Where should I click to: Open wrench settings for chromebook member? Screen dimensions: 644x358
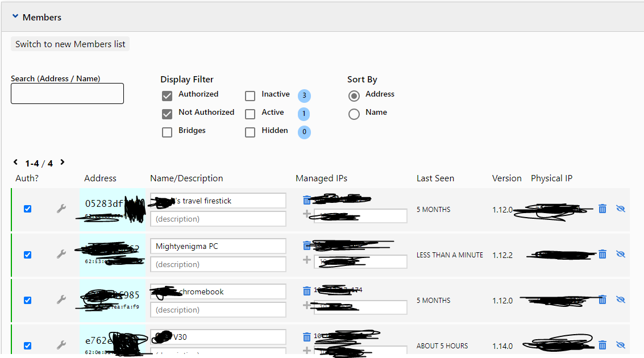61,300
